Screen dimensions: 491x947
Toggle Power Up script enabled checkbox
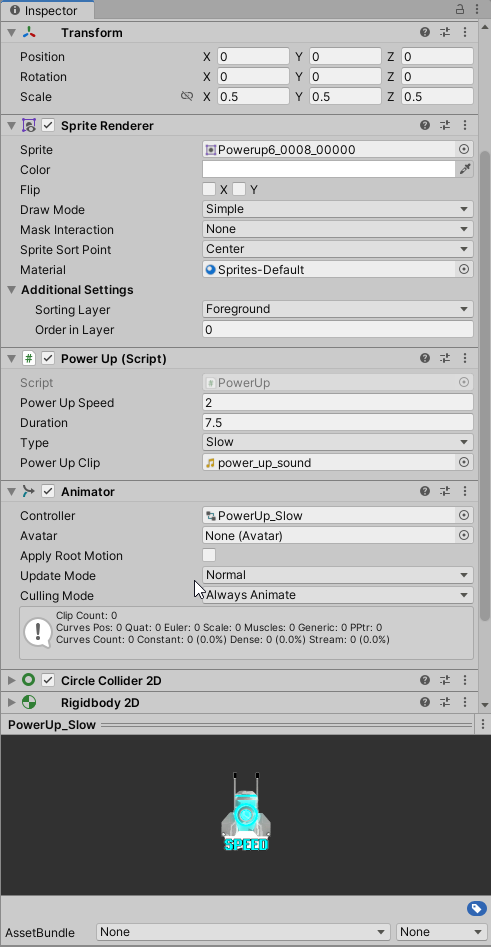[x=48, y=359]
